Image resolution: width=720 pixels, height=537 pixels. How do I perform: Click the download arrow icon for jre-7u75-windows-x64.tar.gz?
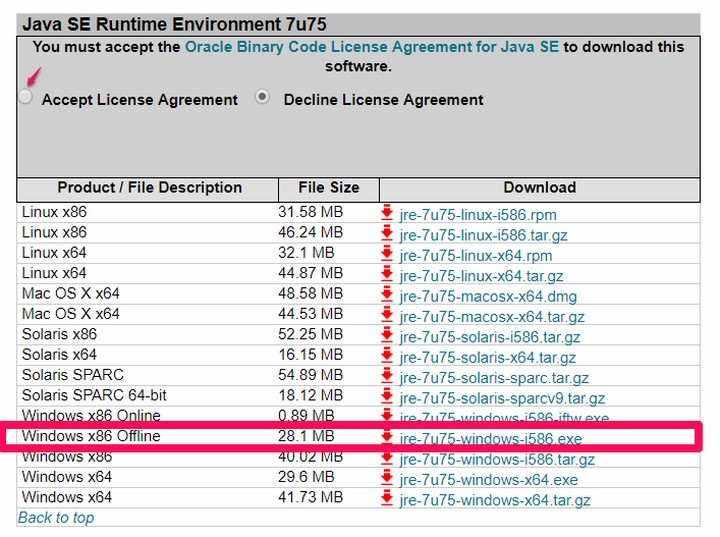tap(387, 500)
